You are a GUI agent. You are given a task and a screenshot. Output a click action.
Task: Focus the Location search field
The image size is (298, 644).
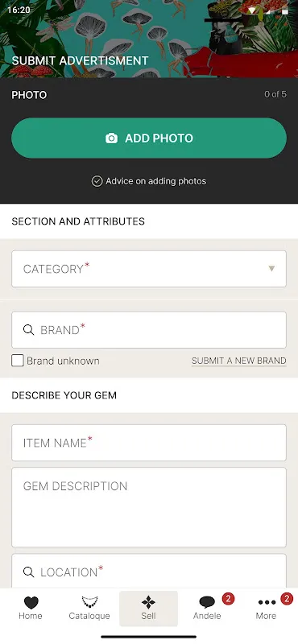pyautogui.click(x=149, y=571)
